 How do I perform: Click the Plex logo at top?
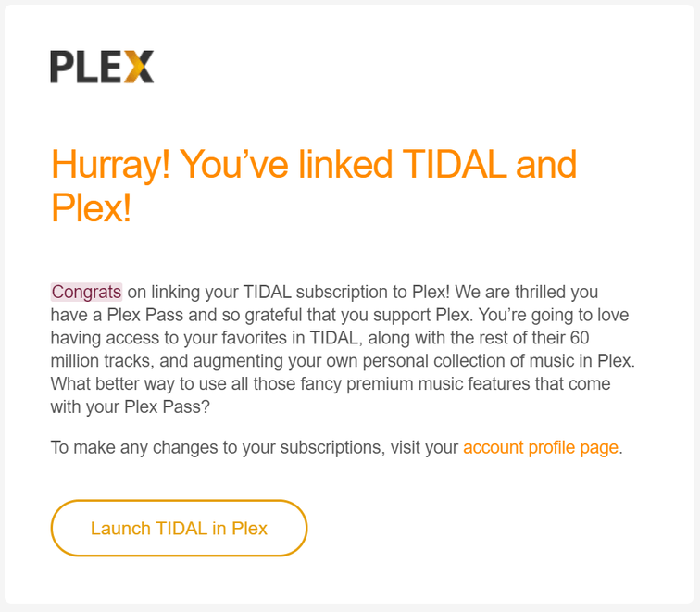(x=102, y=67)
